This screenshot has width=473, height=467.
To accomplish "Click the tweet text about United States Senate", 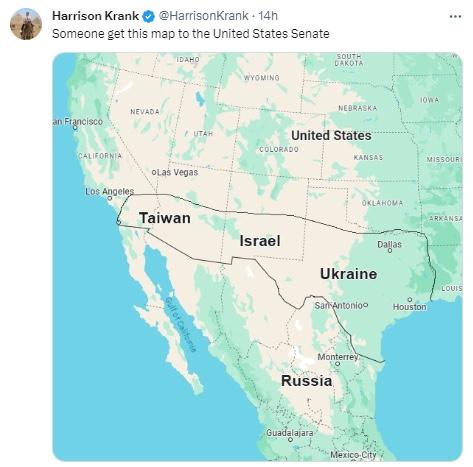I will (x=191, y=34).
